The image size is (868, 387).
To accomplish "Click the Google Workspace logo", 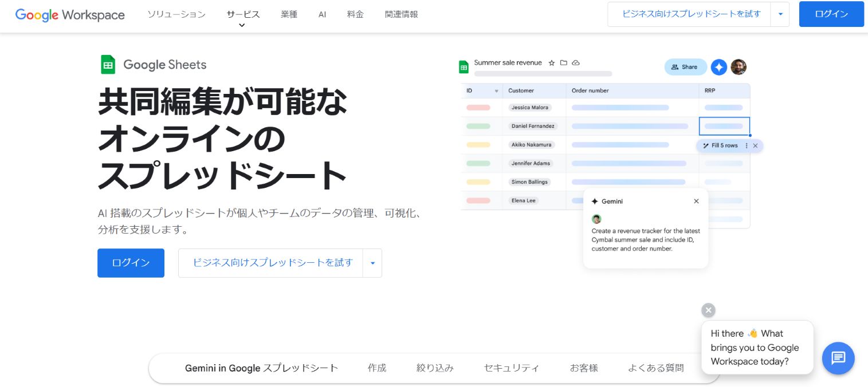I will click(70, 15).
